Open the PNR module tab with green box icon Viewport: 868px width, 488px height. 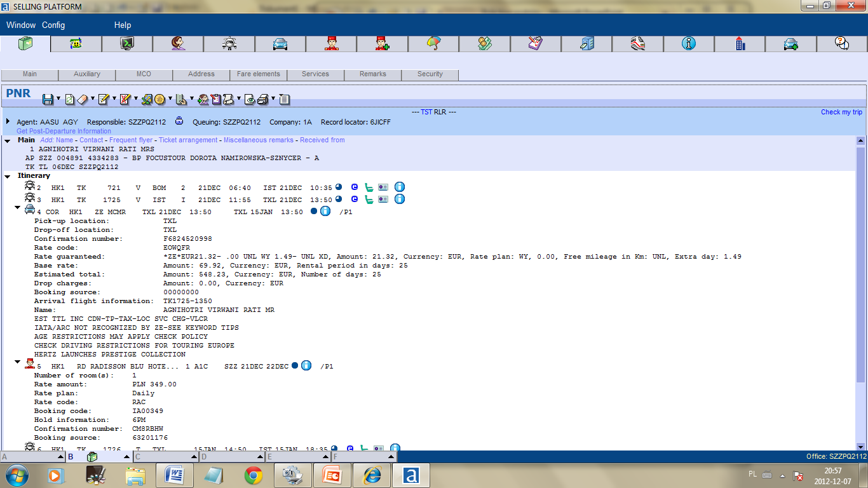(25, 44)
